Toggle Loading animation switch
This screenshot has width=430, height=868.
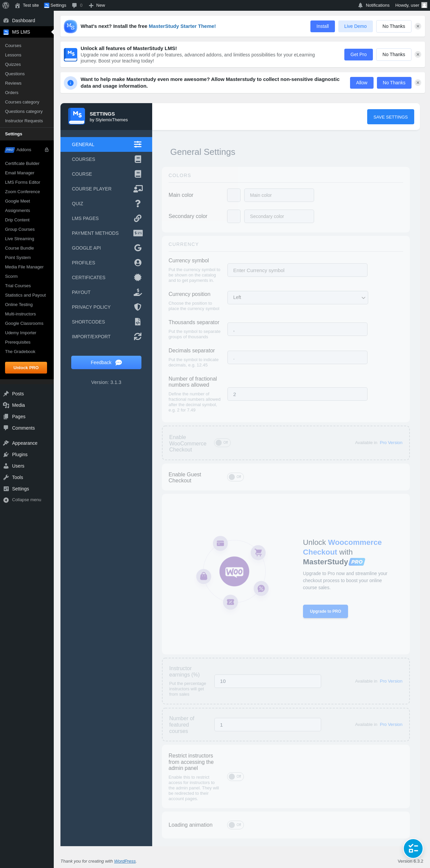[235, 826]
